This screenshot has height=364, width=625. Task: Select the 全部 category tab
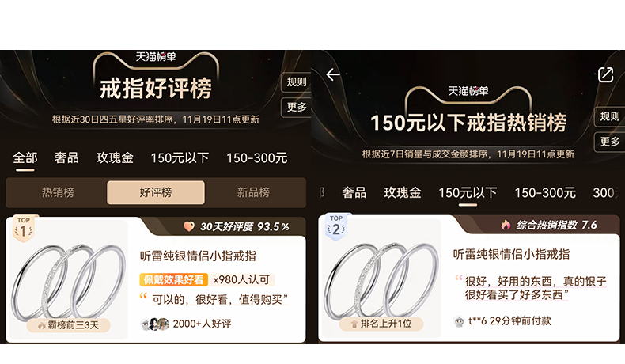coord(25,158)
